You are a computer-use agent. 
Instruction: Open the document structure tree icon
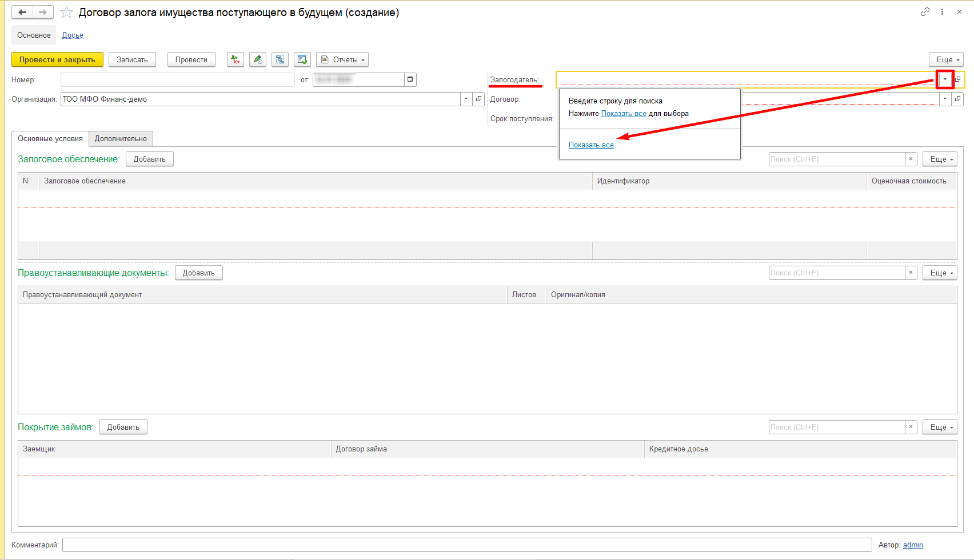[280, 59]
